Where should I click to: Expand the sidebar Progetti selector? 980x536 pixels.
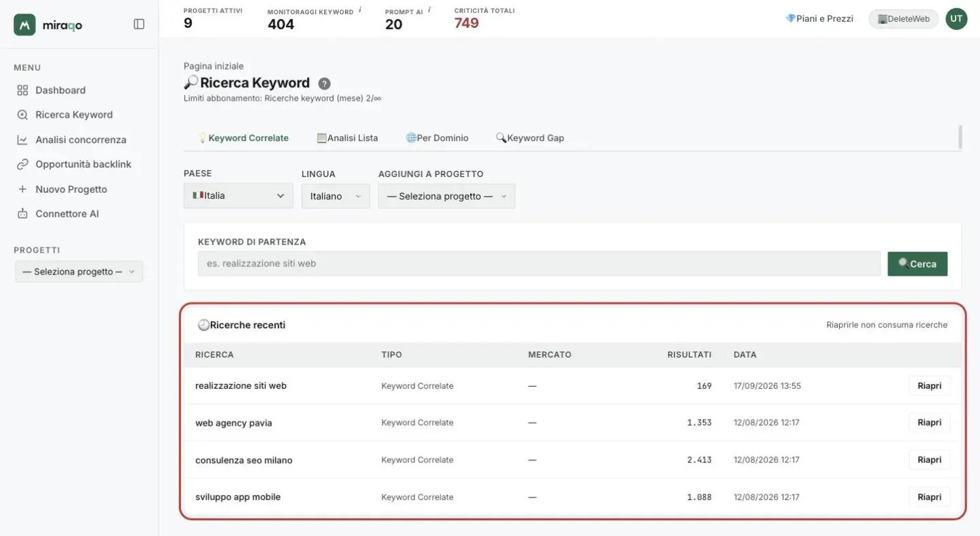click(x=79, y=272)
